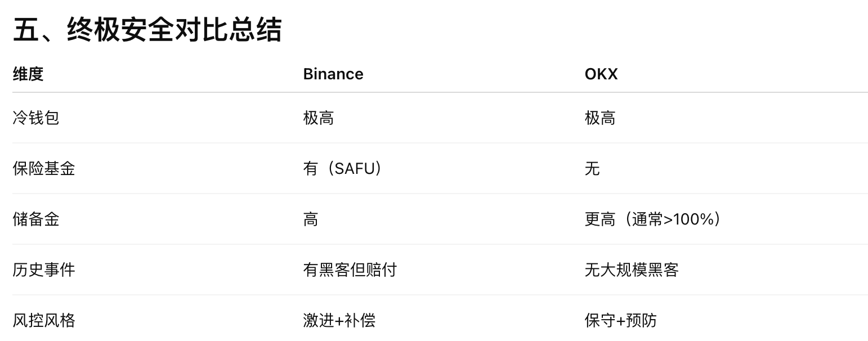
Task: Click the divider line below the table header
Action: point(439,92)
